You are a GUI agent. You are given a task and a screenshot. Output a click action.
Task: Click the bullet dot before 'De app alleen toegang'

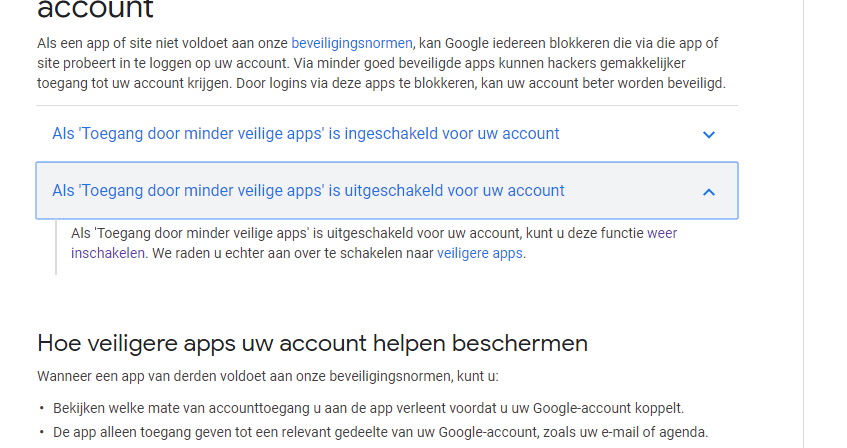click(x=42, y=432)
